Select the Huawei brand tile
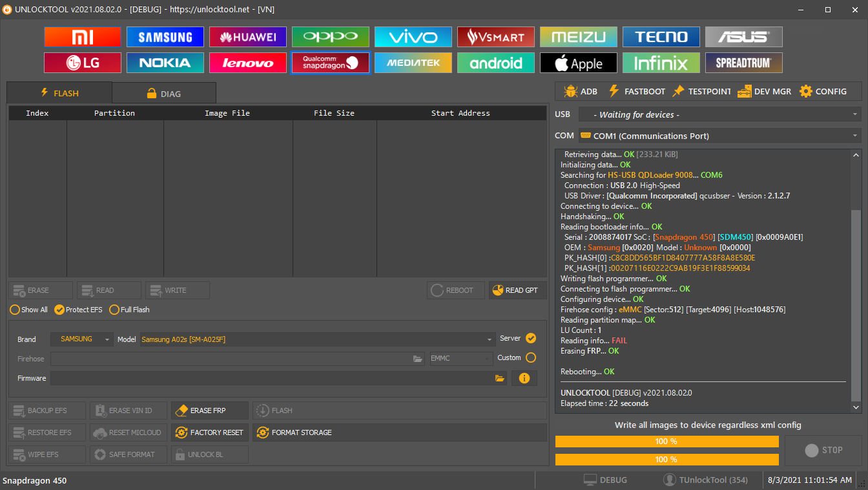 tap(248, 37)
